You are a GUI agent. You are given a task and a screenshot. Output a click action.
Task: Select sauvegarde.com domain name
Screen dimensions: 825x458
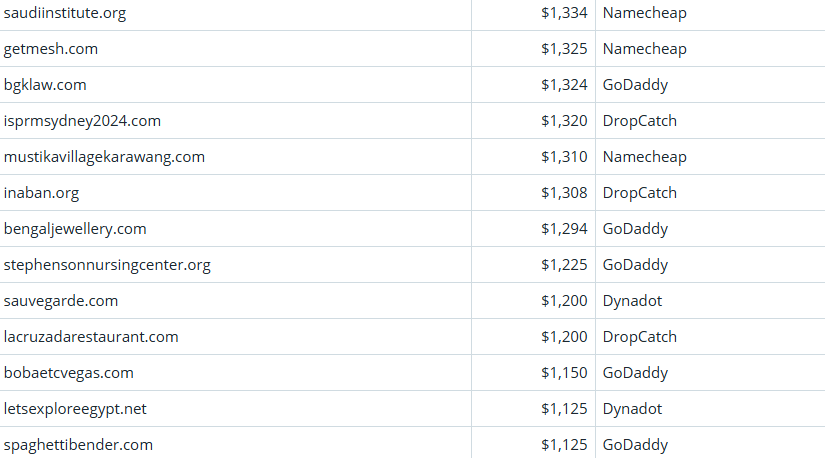[61, 301]
